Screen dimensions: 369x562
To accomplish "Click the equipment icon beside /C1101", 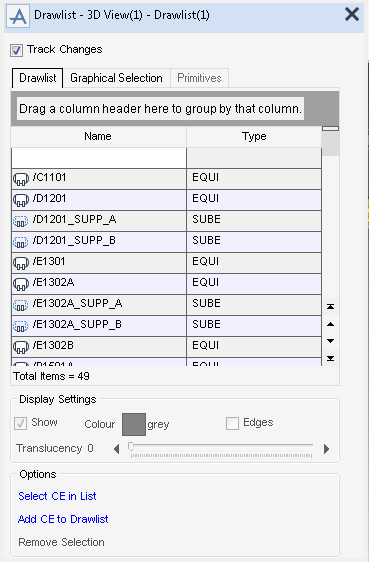I will [21, 179].
